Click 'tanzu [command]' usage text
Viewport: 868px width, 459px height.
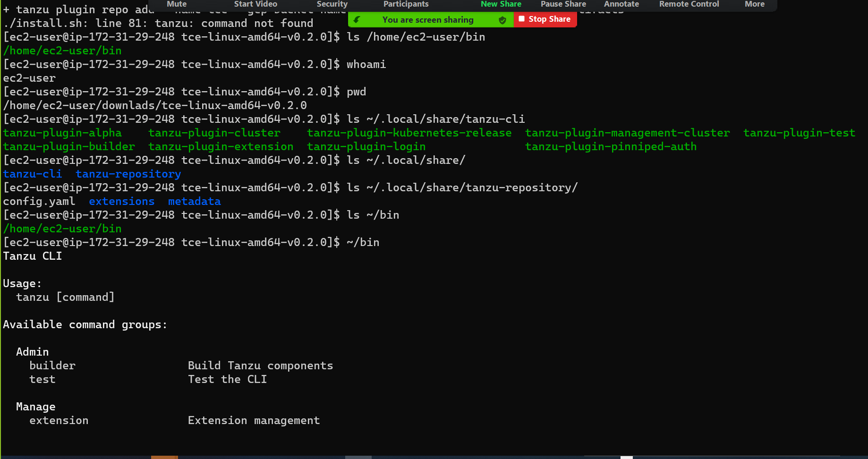[66, 297]
